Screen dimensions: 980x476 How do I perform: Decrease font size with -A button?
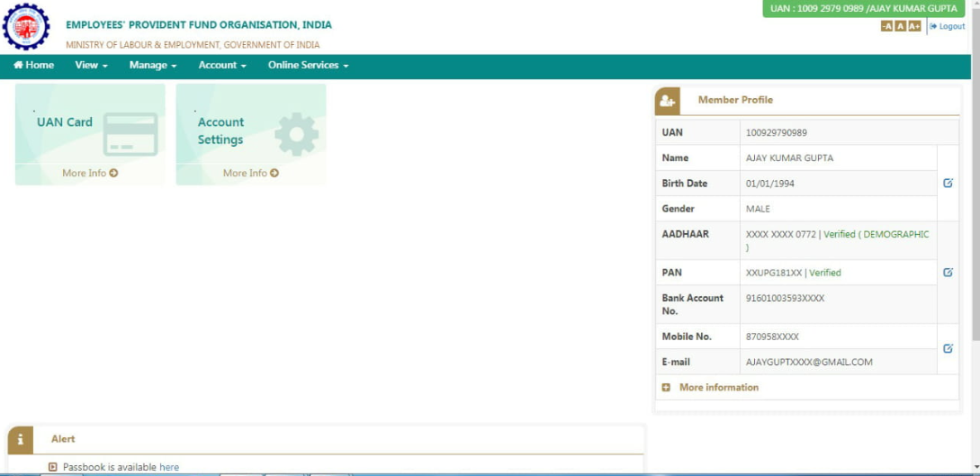click(886, 27)
